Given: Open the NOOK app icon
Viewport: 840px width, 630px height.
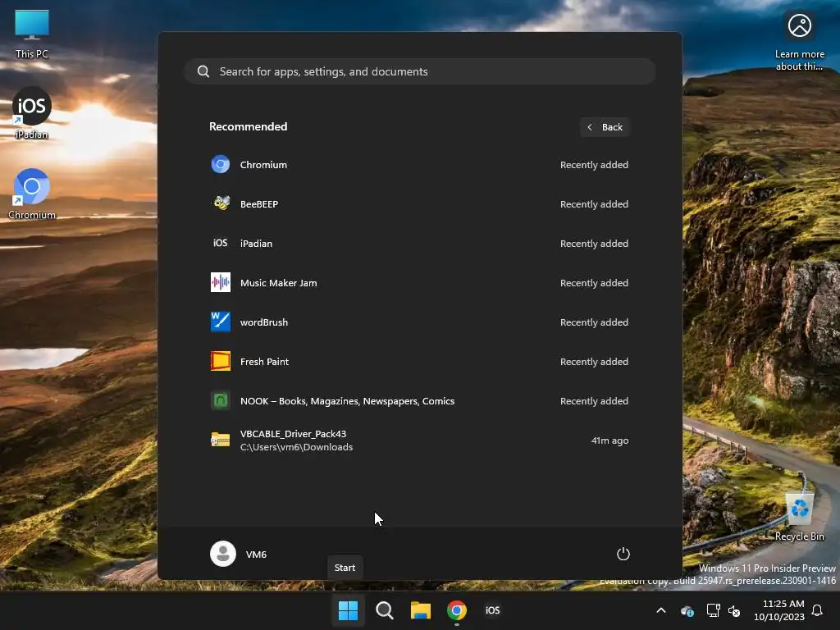Looking at the screenshot, I should click(221, 400).
